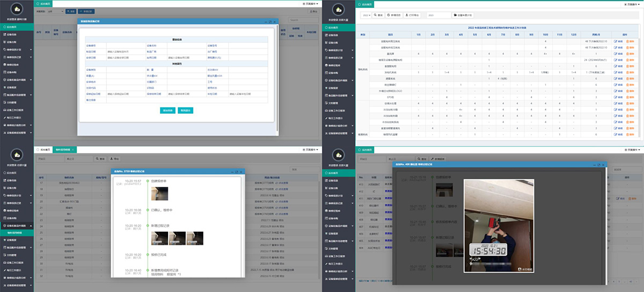Click the 新增项目 button beside 打印导出

pos(392,16)
